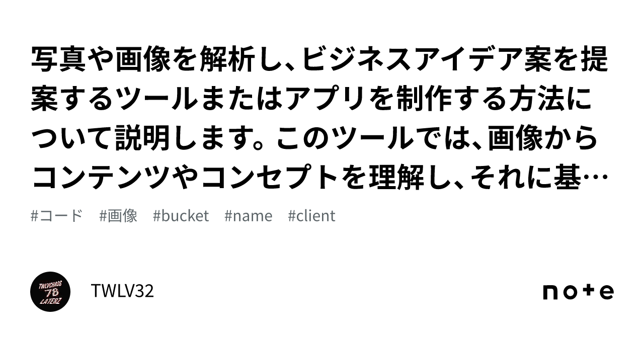Select the #name hashtag
Image resolution: width=644 pixels, height=337 pixels.
[248, 216]
